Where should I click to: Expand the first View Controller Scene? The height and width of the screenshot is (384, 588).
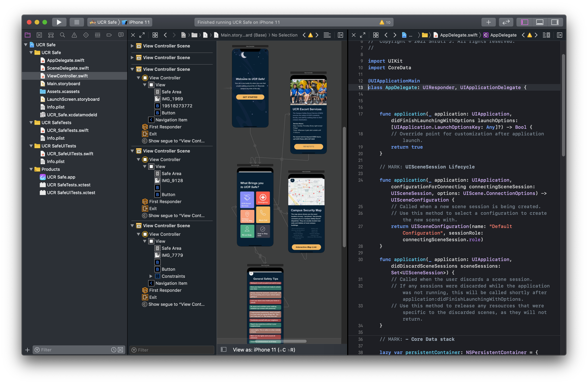132,46
